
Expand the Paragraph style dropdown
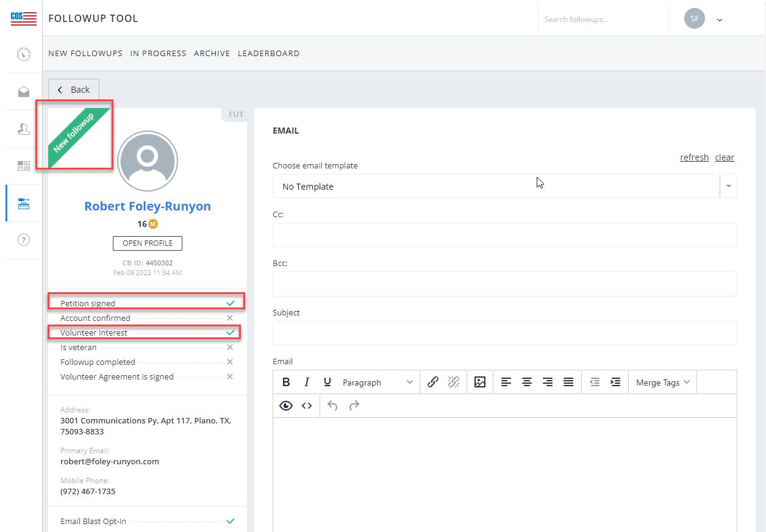(x=377, y=383)
